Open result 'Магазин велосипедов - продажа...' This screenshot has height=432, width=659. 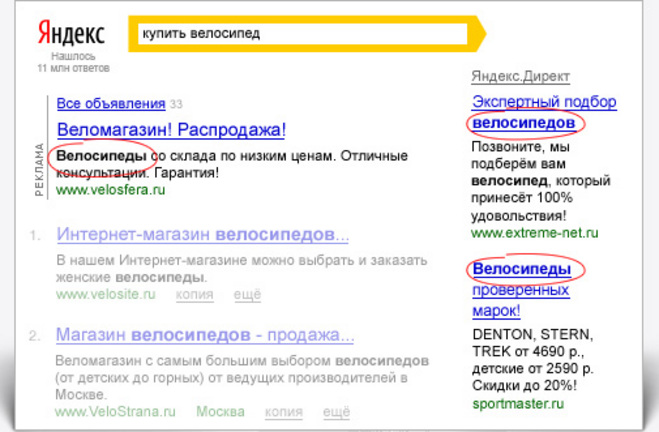click(x=205, y=335)
